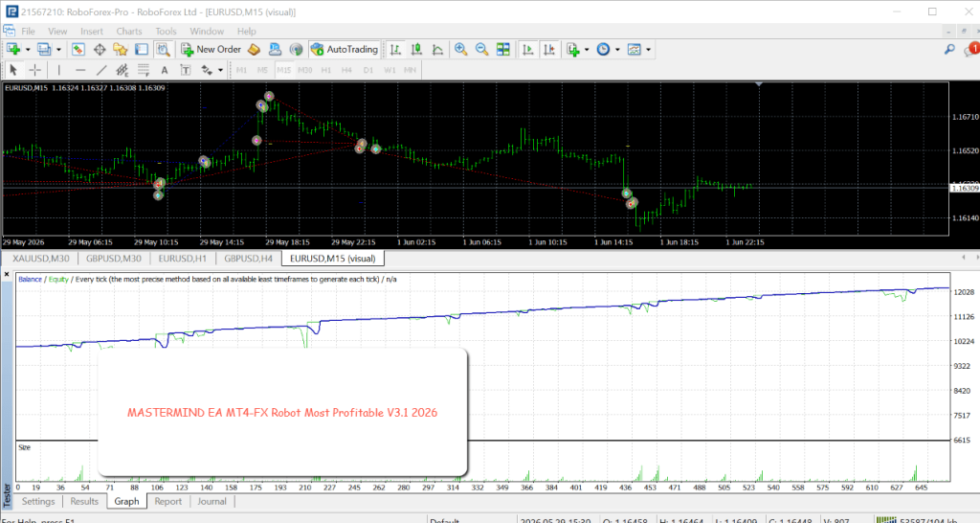Toggle chart Auto Scroll

click(x=528, y=50)
